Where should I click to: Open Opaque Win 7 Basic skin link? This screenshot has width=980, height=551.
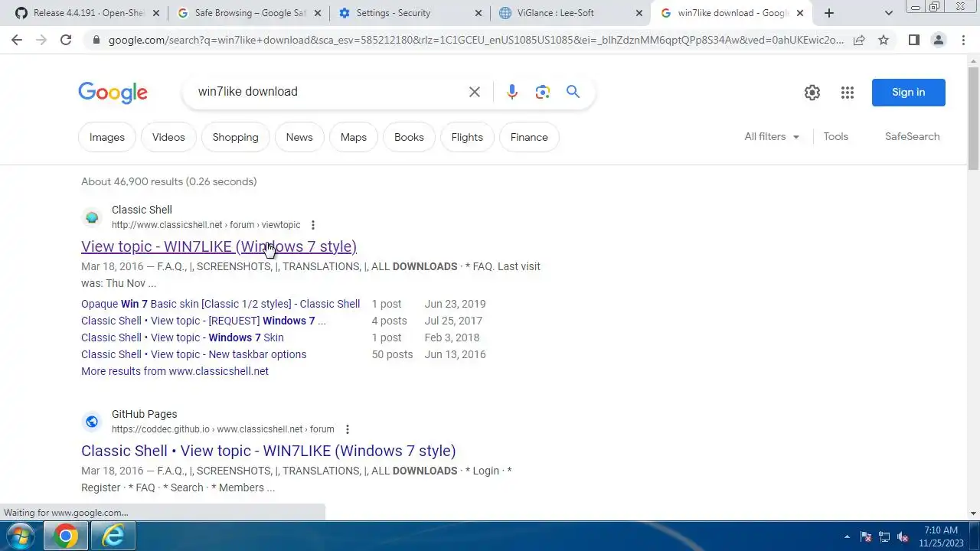point(220,304)
